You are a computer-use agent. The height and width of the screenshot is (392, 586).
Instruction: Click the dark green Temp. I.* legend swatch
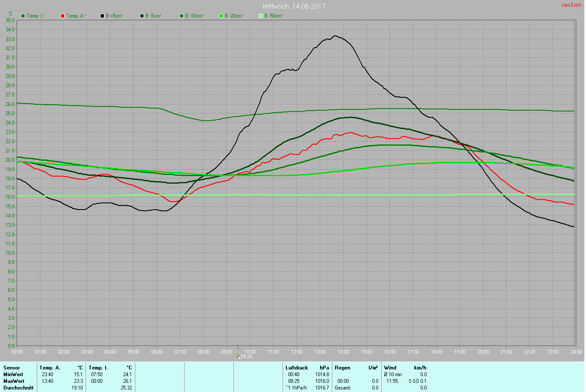point(23,16)
